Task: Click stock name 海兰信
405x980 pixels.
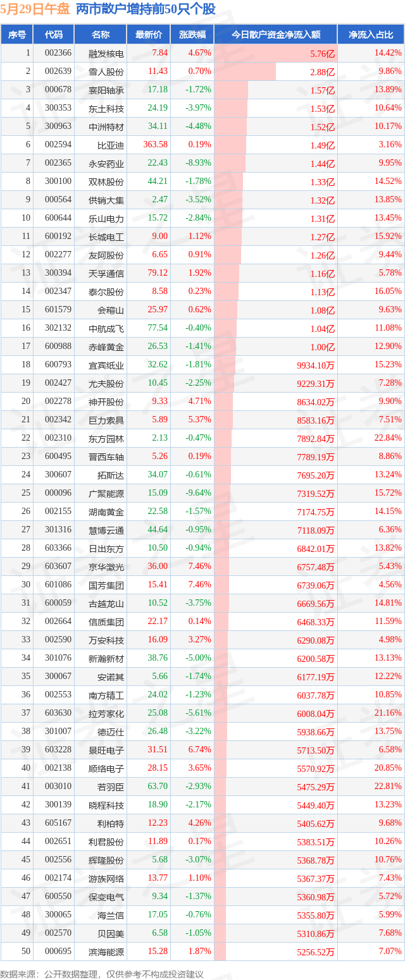Action: click(x=111, y=916)
